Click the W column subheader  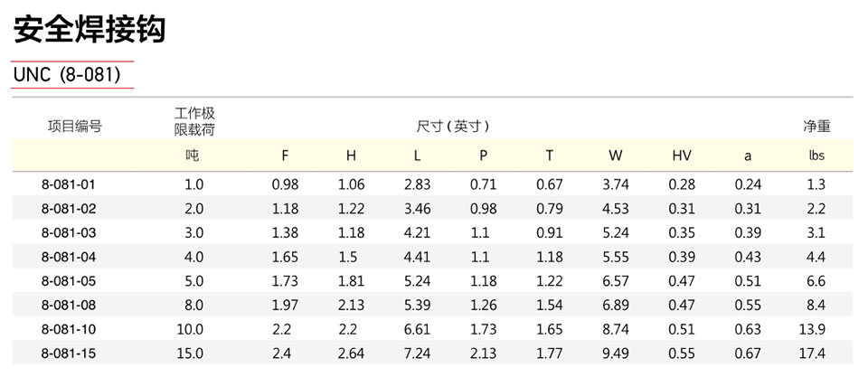tap(616, 156)
